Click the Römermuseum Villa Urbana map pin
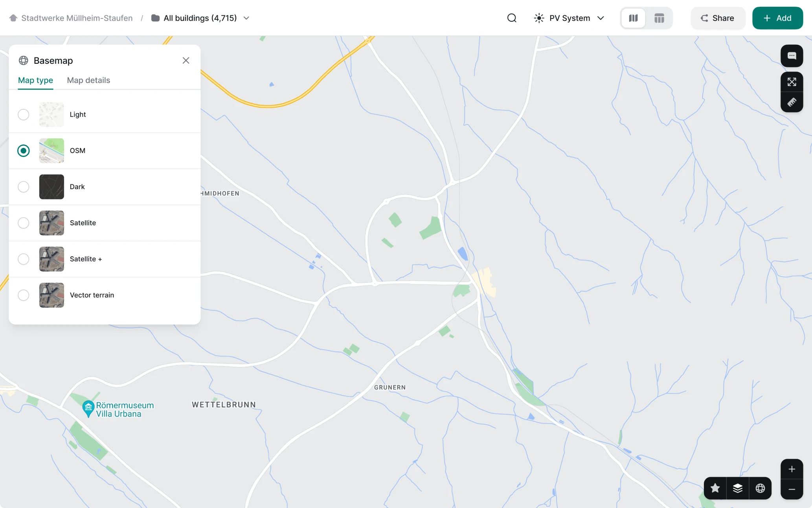This screenshot has height=508, width=812. pos(88,409)
